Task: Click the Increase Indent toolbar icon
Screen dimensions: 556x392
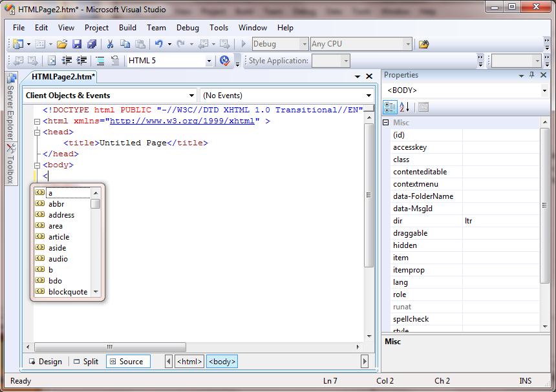Action: tap(81, 61)
